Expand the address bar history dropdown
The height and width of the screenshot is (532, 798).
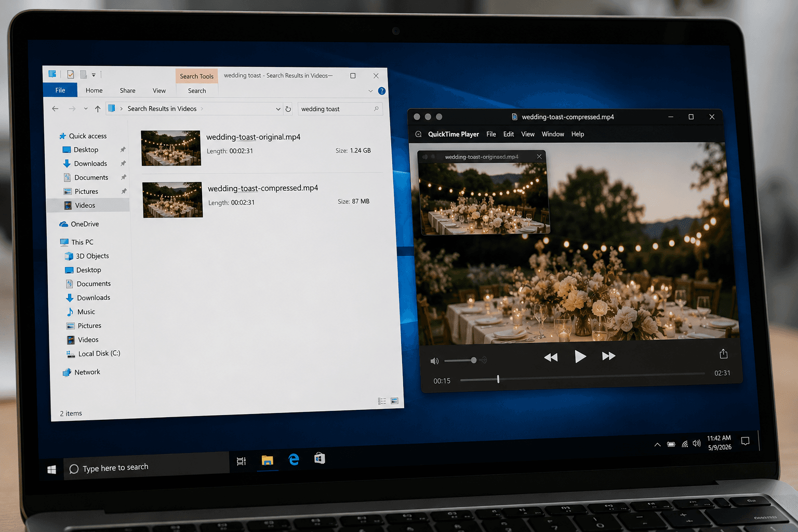[278, 109]
